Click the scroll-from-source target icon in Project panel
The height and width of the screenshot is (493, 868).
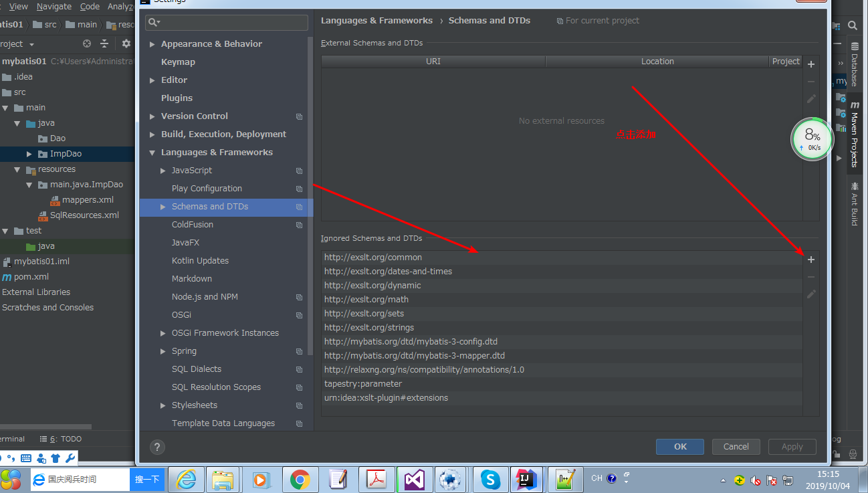tap(87, 43)
